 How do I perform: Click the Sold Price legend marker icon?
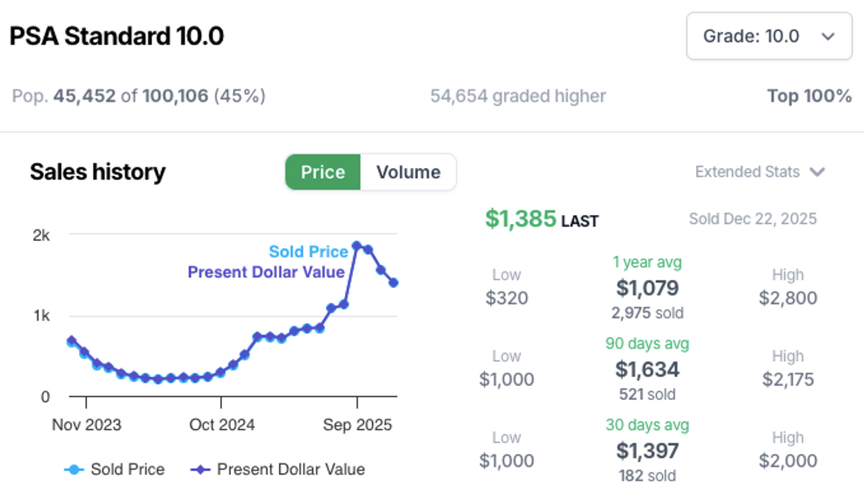tap(74, 470)
